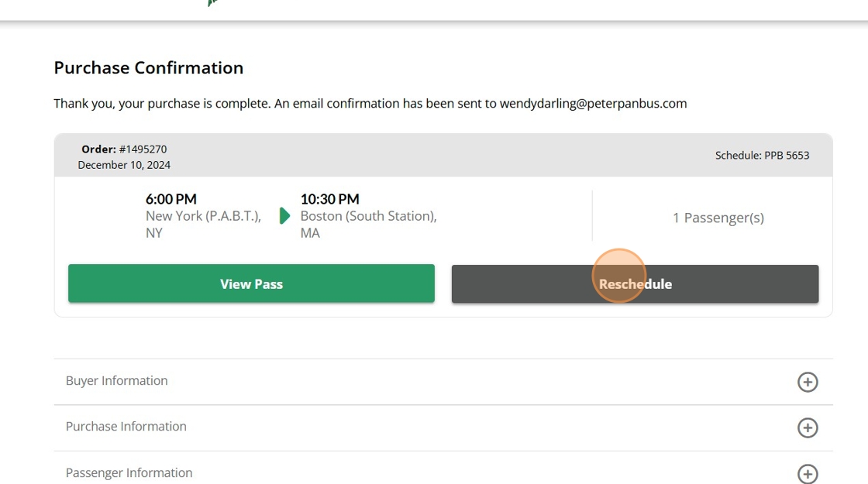Viewport: 868px width, 484px height.
Task: Click order number #1495270
Action: pos(143,149)
